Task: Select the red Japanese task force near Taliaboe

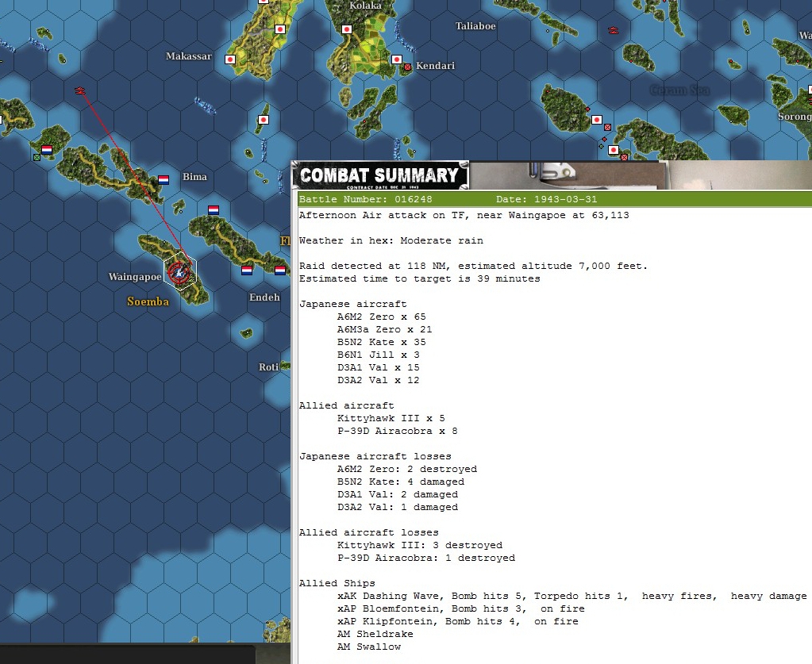Action: pos(613,30)
